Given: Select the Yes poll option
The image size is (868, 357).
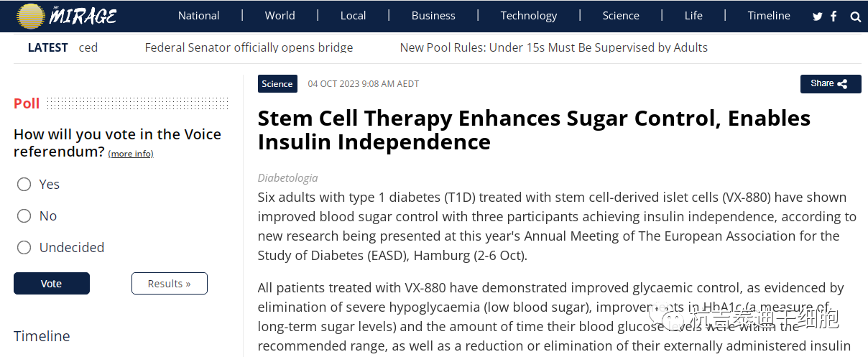Looking at the screenshot, I should point(24,185).
